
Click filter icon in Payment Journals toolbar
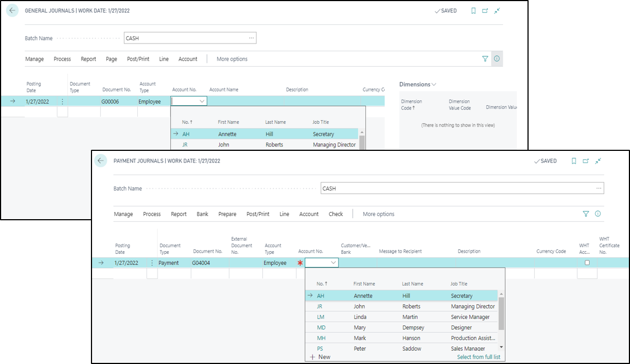pos(586,214)
